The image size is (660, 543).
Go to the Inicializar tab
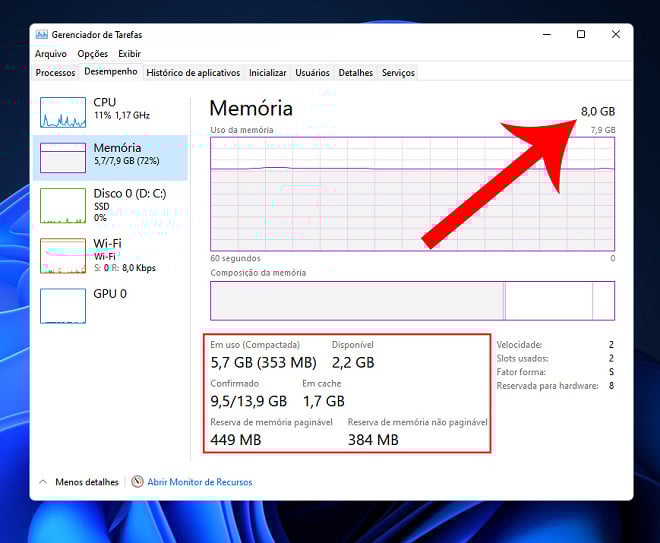(267, 72)
